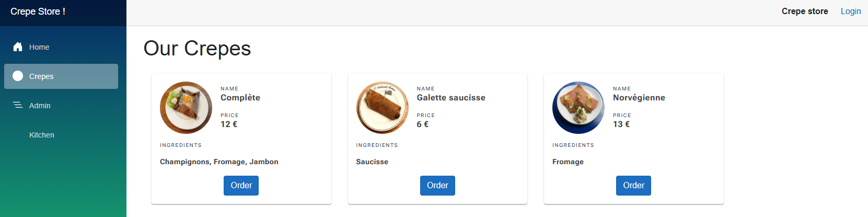Click the Crepe store header text
Image resolution: width=868 pixels, height=217 pixels.
pyautogui.click(x=804, y=12)
